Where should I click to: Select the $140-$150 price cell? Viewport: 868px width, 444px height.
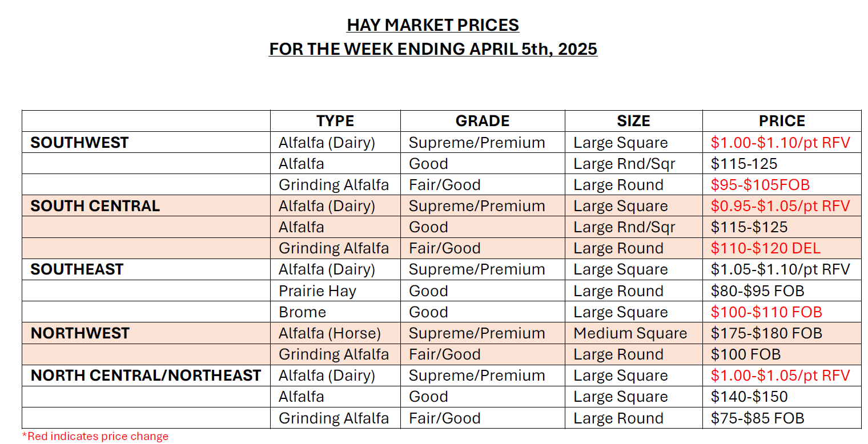coord(749,397)
